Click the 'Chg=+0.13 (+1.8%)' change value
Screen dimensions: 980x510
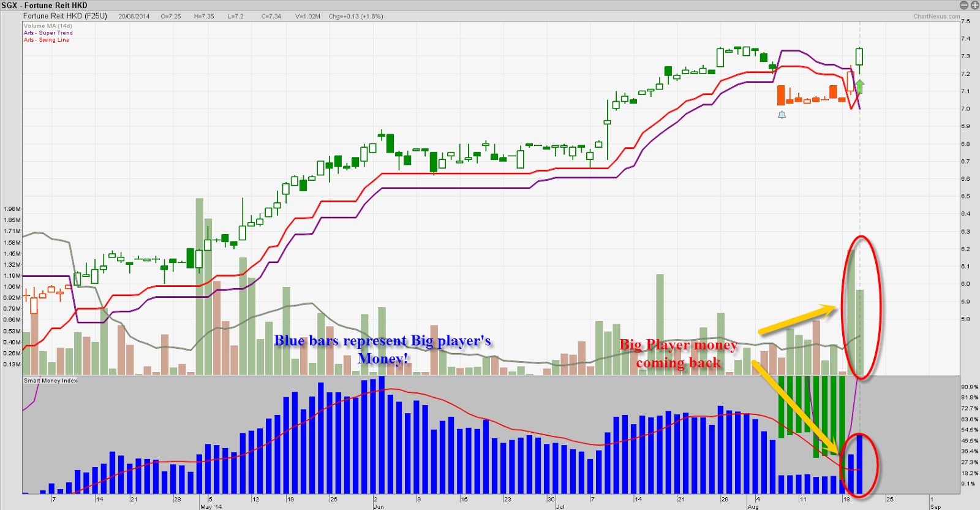click(x=356, y=17)
